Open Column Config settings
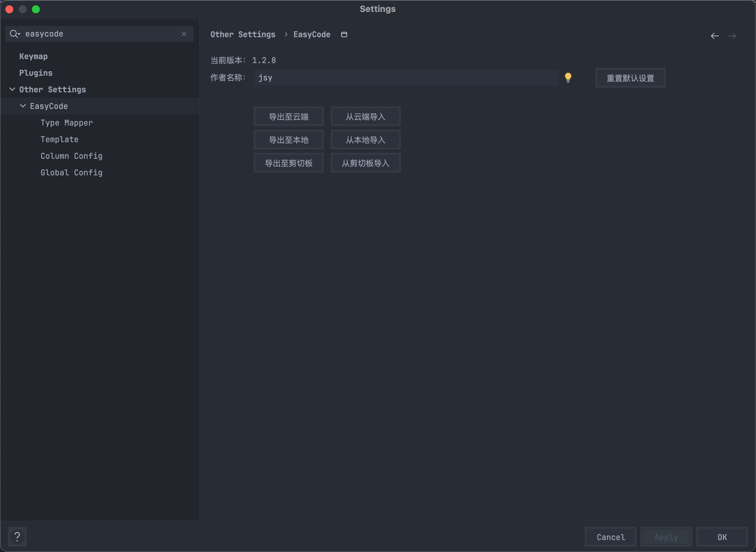 71,156
